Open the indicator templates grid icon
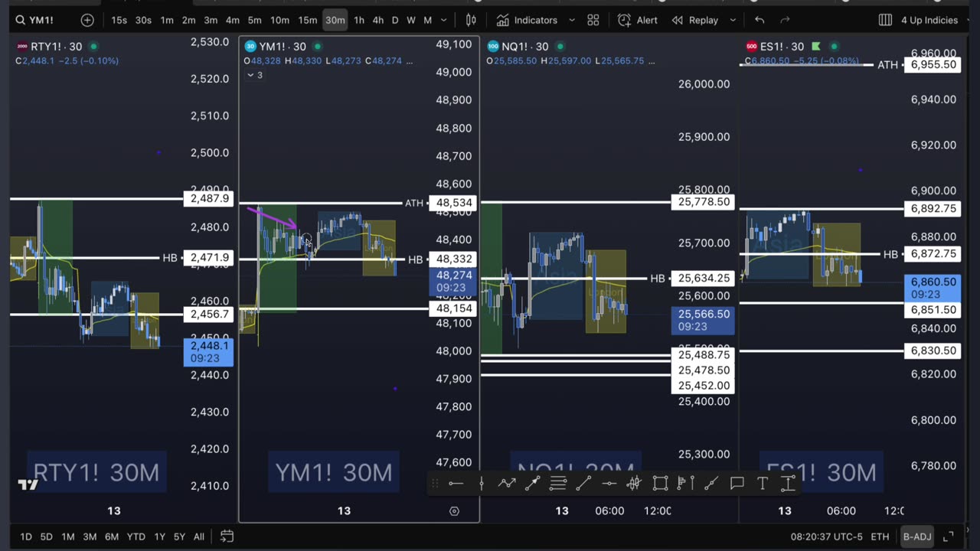Viewport: 980px width, 551px height. point(593,20)
